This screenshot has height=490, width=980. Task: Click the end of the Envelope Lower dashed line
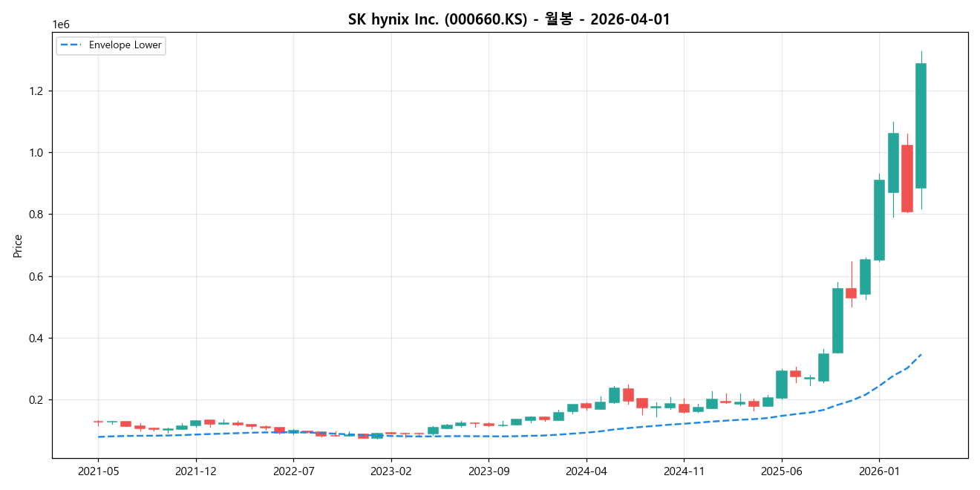point(921,354)
